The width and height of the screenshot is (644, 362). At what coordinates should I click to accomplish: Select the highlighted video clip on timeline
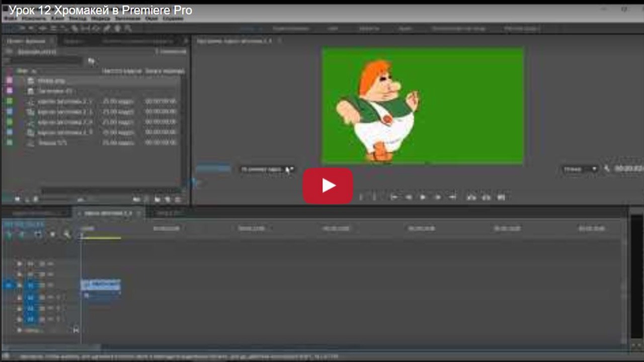pyautogui.click(x=101, y=285)
